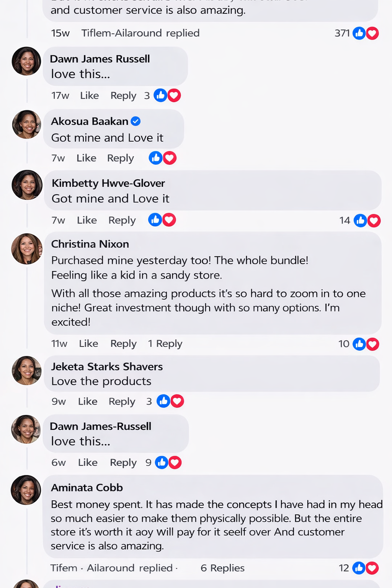This screenshot has height=588, width=392.
Task: Click Jeketa Starks Shavers' profile picture
Action: (27, 371)
